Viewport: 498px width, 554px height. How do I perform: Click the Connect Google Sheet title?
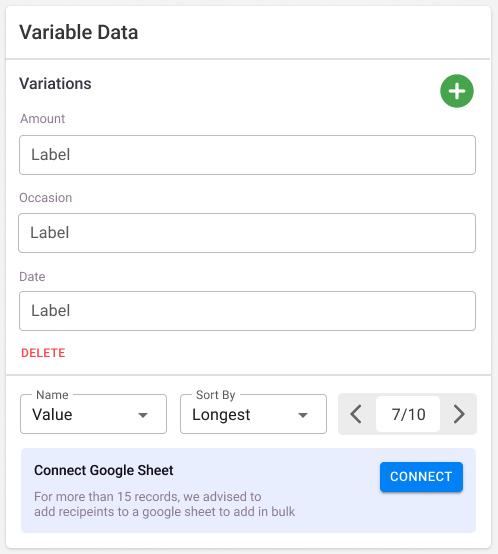coord(104,470)
